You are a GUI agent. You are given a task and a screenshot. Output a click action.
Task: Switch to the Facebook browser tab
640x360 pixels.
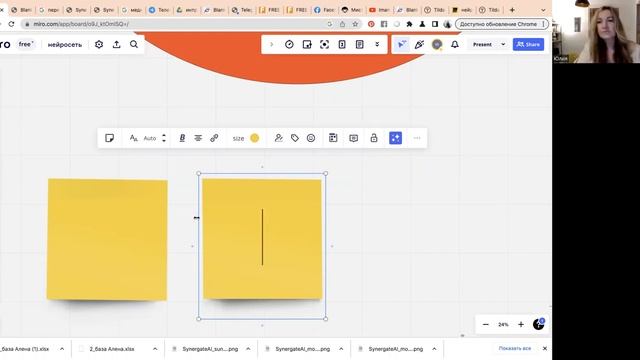324,10
